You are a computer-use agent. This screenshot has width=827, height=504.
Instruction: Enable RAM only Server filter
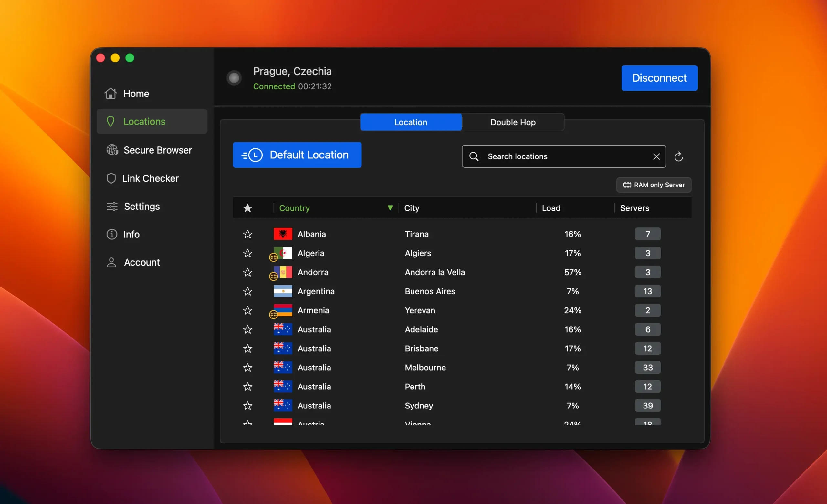[x=653, y=185]
